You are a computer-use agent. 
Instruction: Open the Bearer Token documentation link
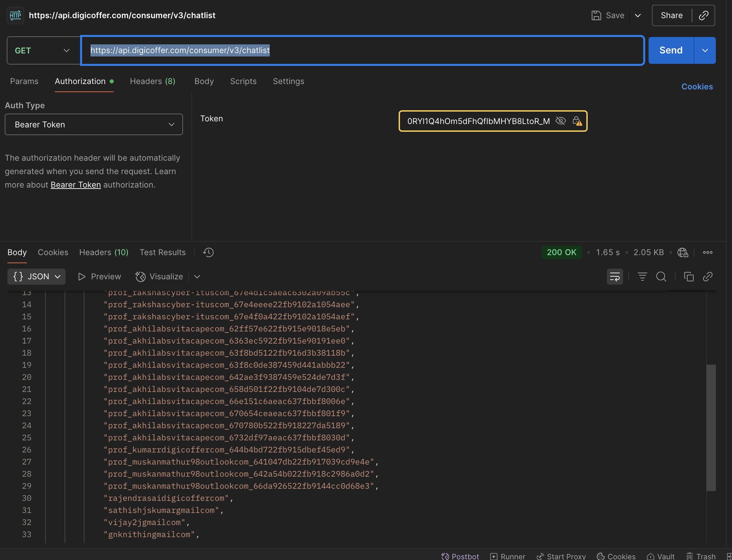tap(76, 185)
